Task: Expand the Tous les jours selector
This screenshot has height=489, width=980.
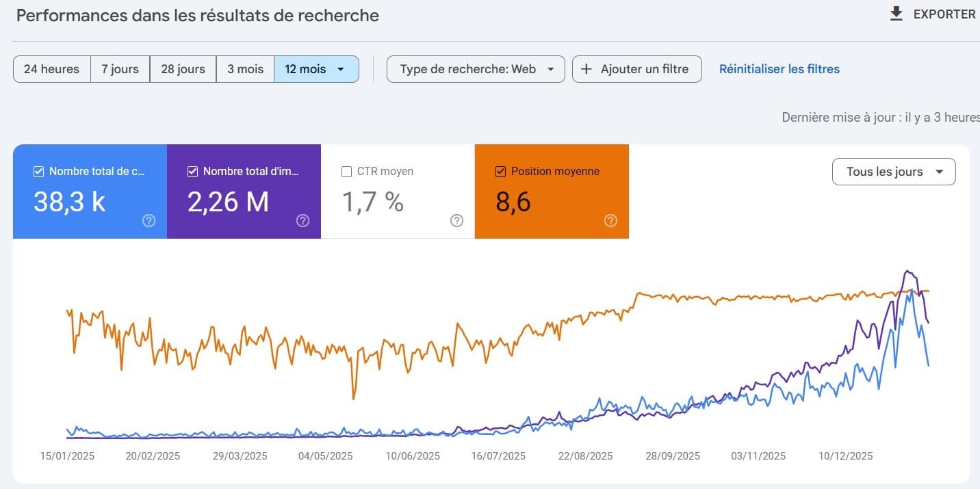Action: [893, 171]
